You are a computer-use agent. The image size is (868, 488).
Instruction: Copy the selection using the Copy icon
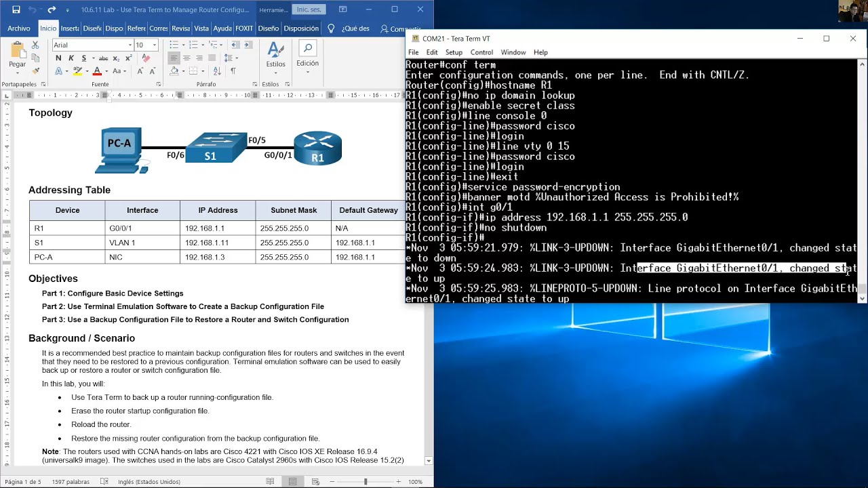[36, 58]
